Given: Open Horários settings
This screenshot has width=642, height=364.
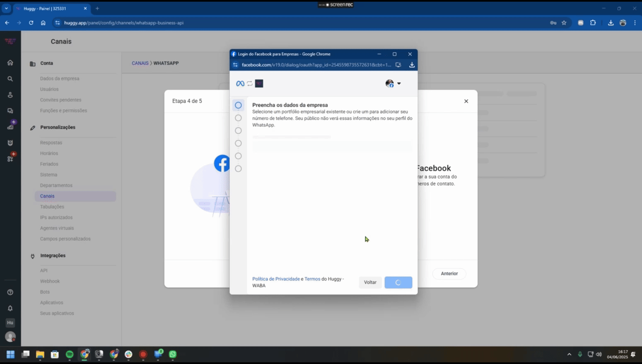Looking at the screenshot, I should pos(49,153).
